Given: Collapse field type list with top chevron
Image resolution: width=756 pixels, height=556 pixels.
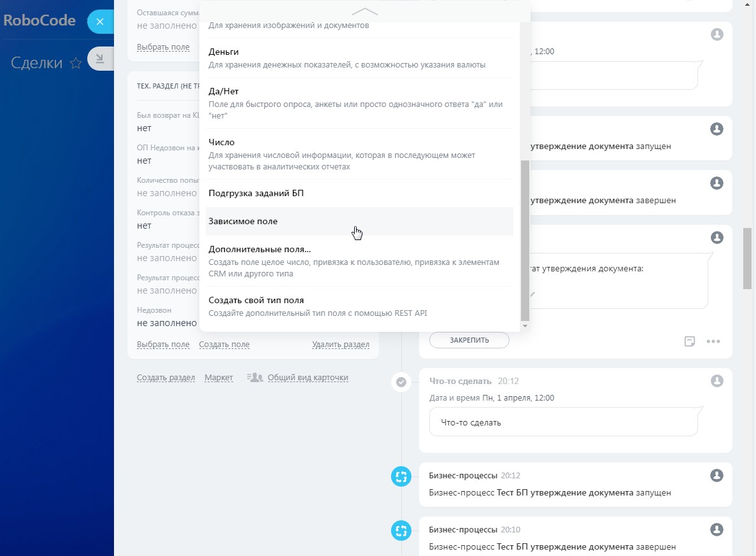Looking at the screenshot, I should click(x=364, y=11).
